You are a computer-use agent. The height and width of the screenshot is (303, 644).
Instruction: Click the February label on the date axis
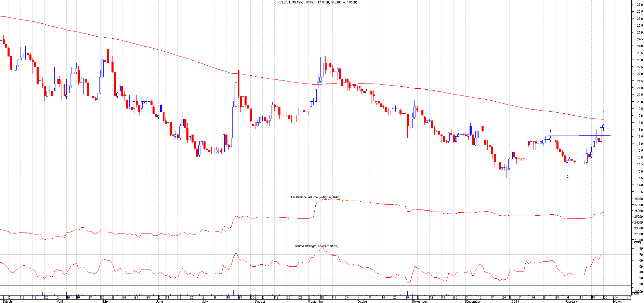[x=571, y=302]
